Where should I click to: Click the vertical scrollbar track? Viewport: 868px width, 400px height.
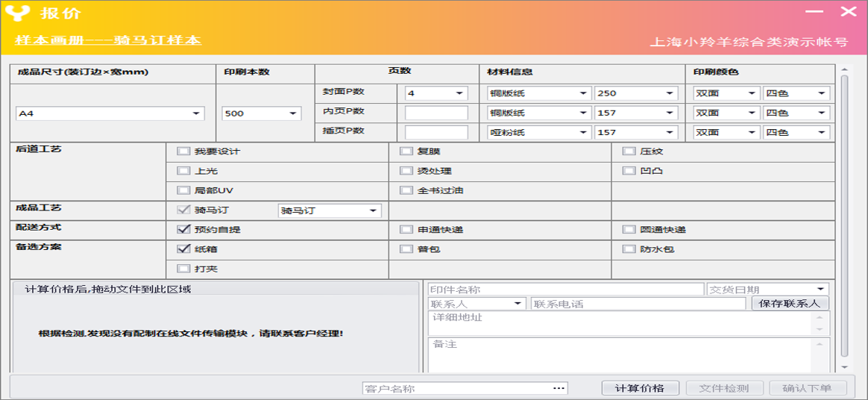pyautogui.click(x=844, y=224)
